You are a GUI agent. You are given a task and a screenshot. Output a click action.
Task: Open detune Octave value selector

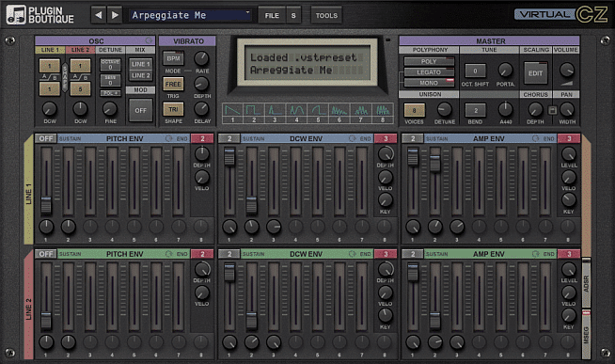pos(110,65)
